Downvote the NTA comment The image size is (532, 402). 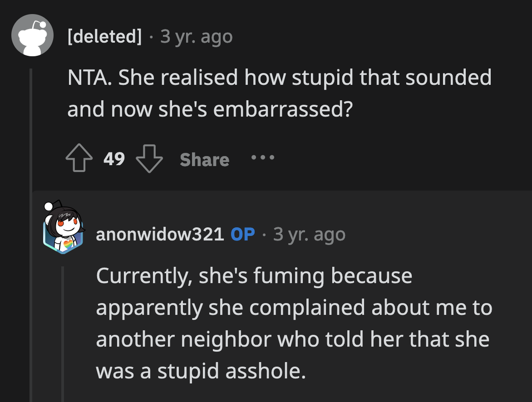pyautogui.click(x=149, y=159)
